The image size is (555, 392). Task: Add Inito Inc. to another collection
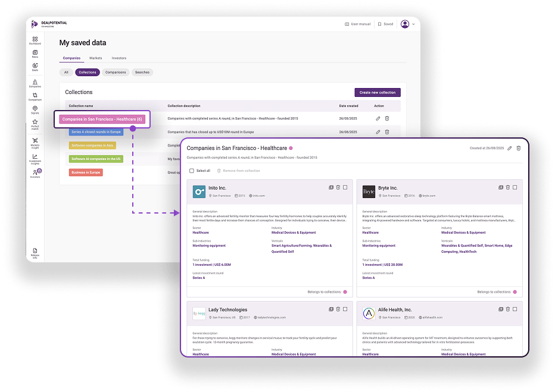pos(331,187)
